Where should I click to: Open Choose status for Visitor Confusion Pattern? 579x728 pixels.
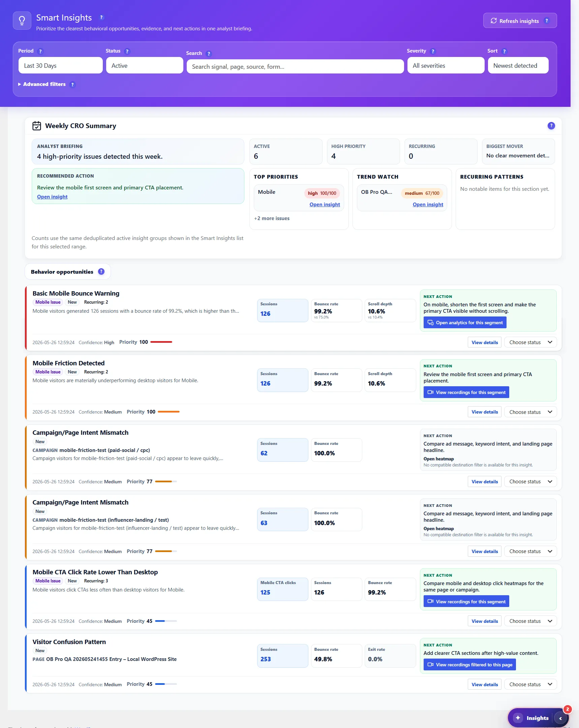(x=530, y=685)
